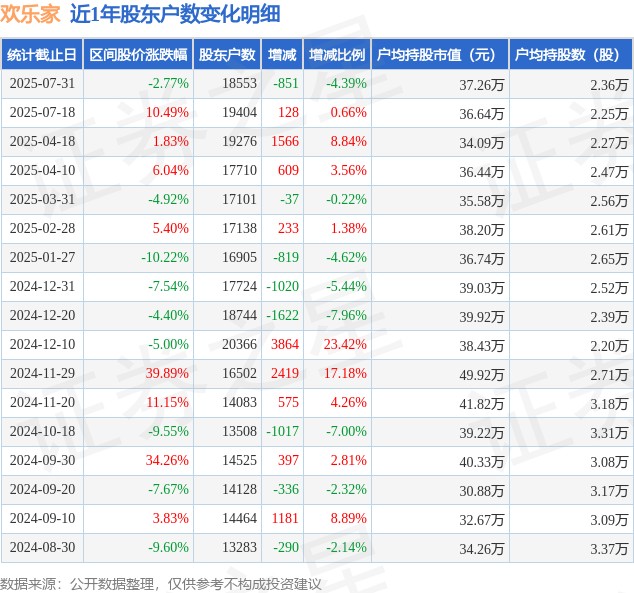
Task: Click the 数据来源 disclaimer footer text
Action: pyautogui.click(x=161, y=584)
